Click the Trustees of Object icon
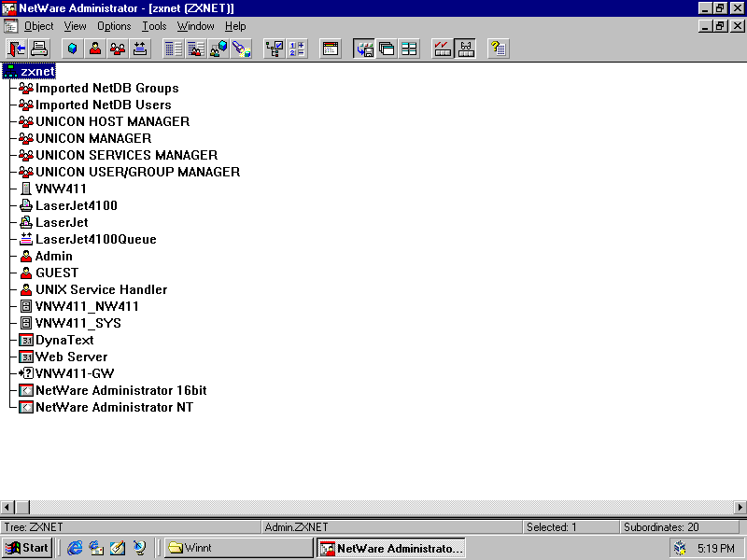 point(218,49)
